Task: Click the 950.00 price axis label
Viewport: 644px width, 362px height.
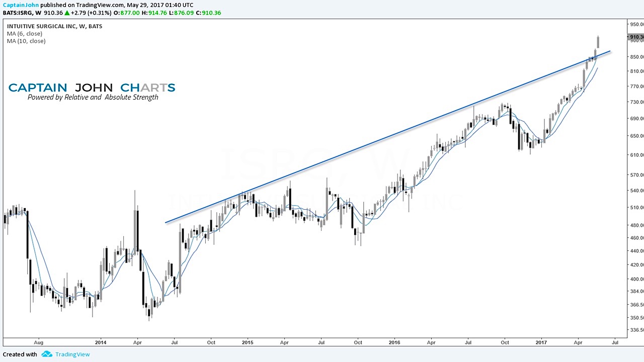Action: [636, 24]
